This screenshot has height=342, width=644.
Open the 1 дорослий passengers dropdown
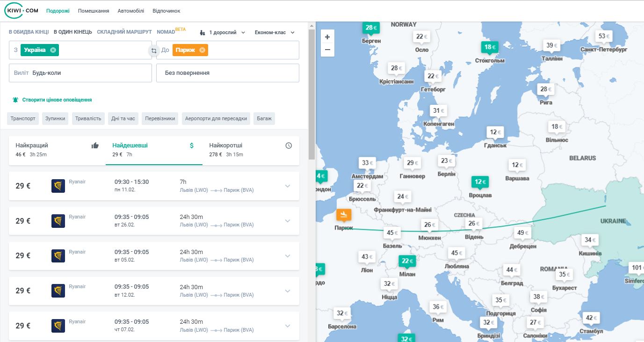[x=223, y=33]
